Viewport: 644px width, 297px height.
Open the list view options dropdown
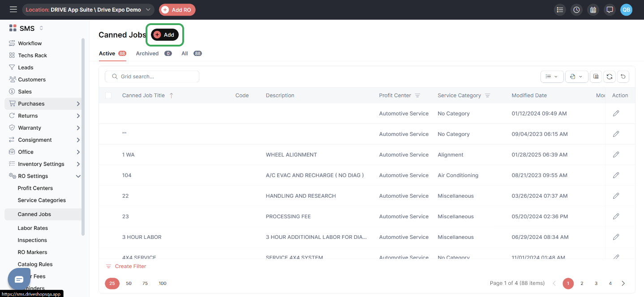pyautogui.click(x=552, y=76)
